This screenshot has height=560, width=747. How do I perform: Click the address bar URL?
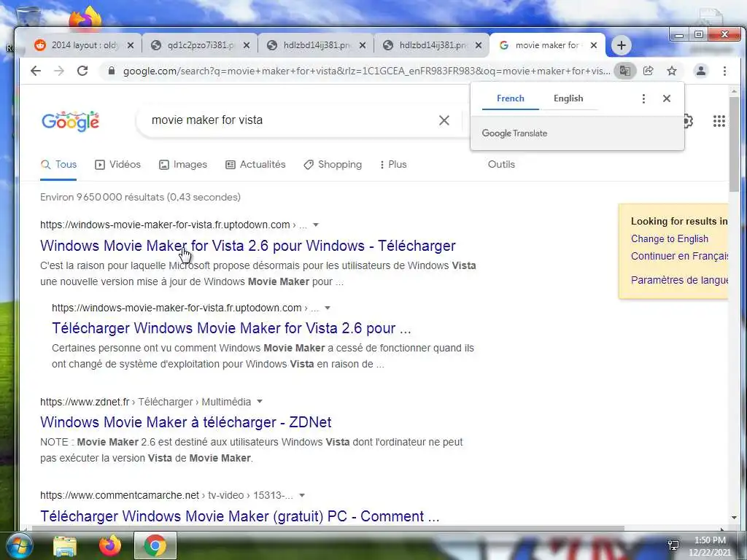pyautogui.click(x=366, y=71)
